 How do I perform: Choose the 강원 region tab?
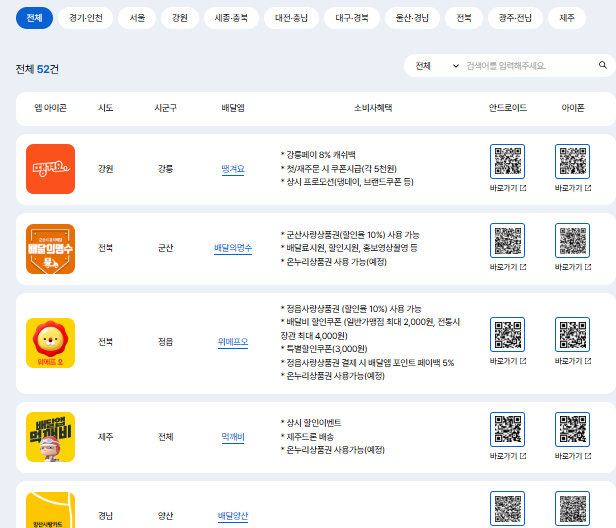pos(180,18)
